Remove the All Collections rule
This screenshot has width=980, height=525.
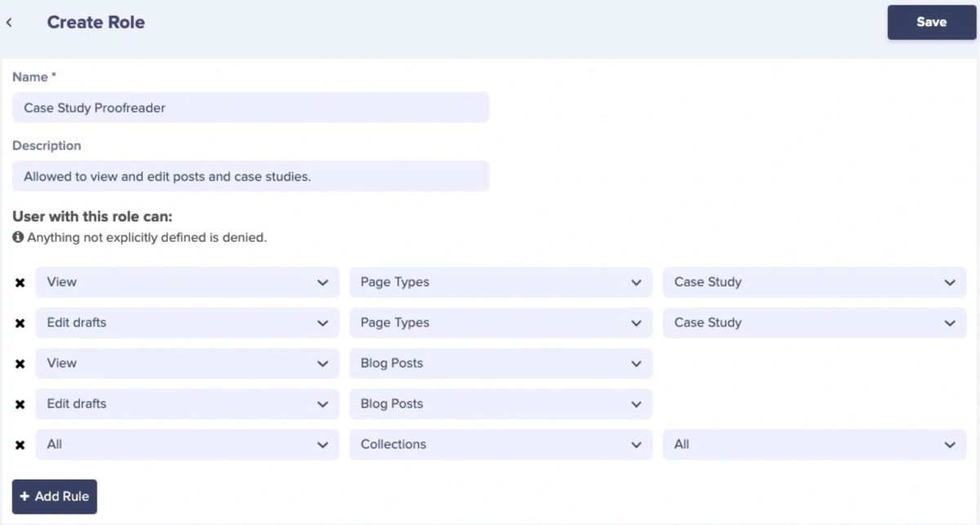[20, 445]
